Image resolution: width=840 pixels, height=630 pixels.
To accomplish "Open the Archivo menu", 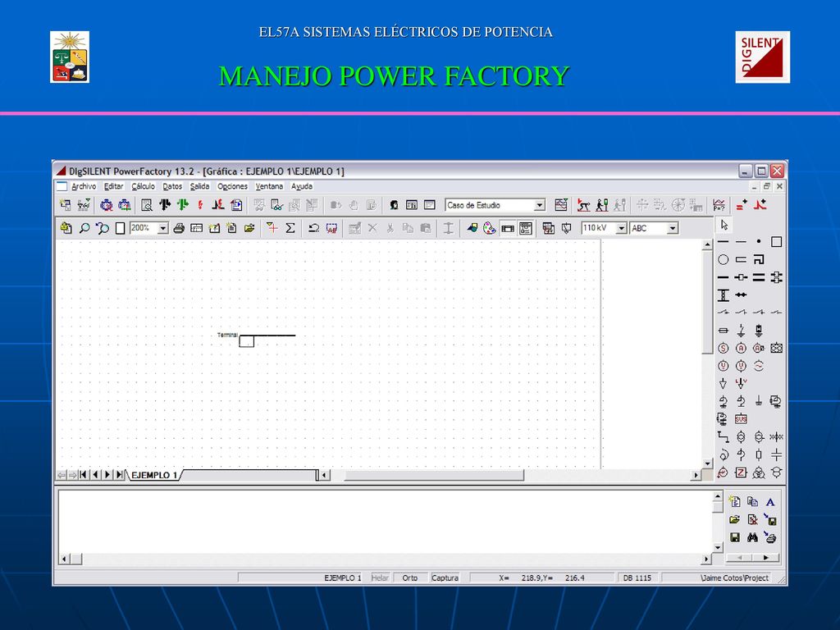I will point(84,186).
